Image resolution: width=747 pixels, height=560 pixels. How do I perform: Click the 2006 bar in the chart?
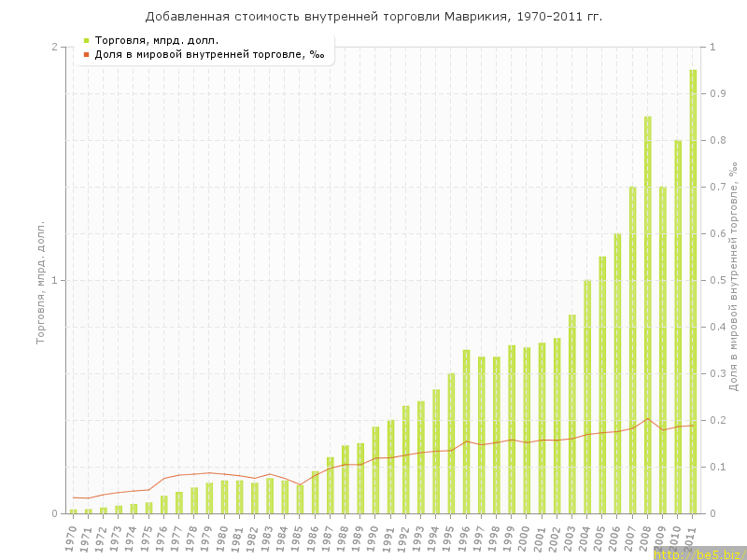[617, 373]
